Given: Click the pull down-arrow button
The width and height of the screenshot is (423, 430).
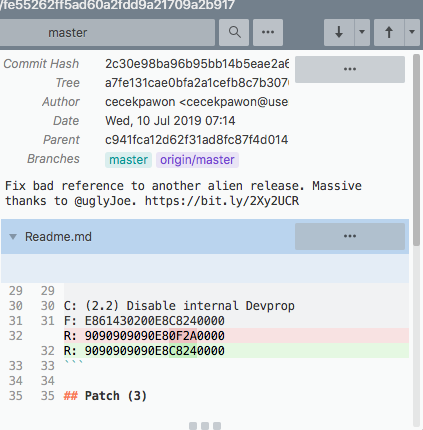Looking at the screenshot, I should (x=339, y=32).
